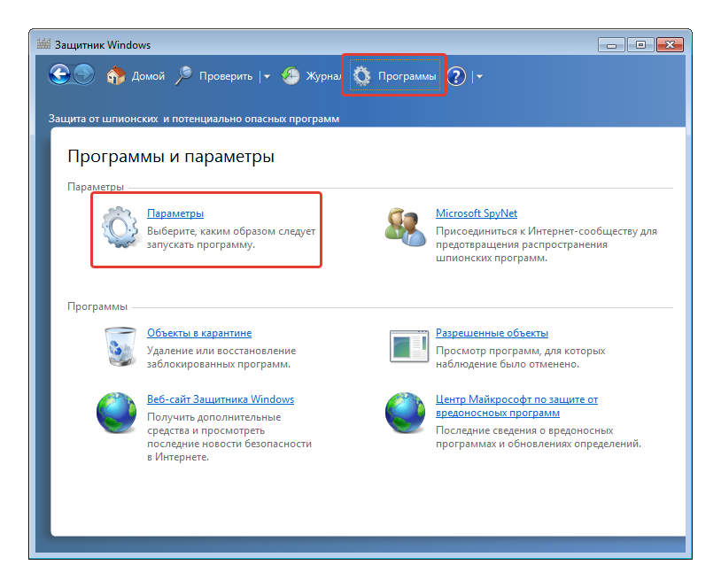Start a scan via Проверить
The image size is (721, 588).
226,76
